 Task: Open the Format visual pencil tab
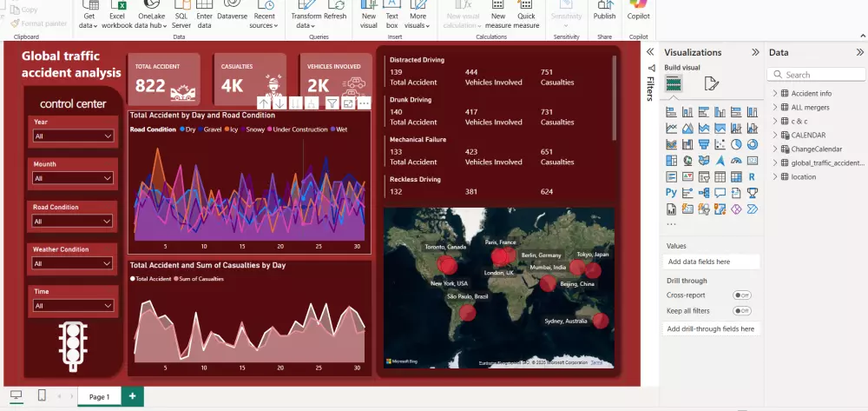[712, 83]
